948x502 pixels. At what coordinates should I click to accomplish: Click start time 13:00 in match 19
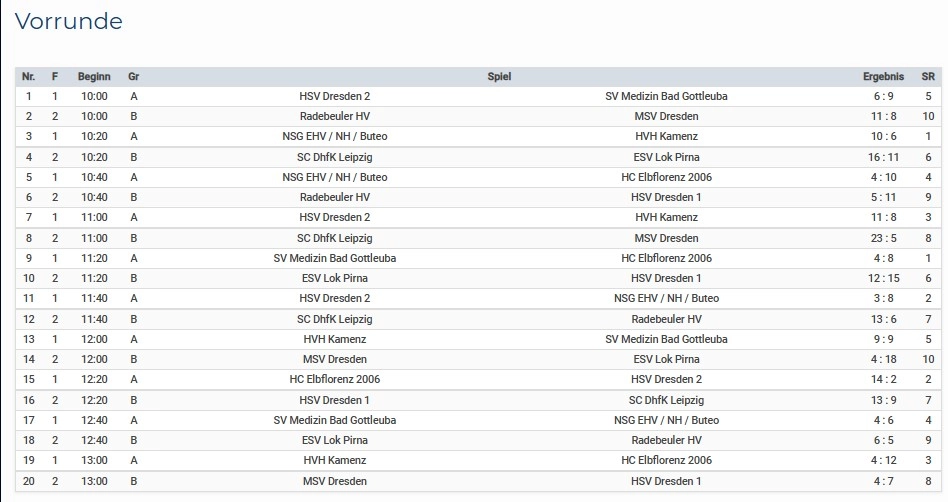point(94,460)
